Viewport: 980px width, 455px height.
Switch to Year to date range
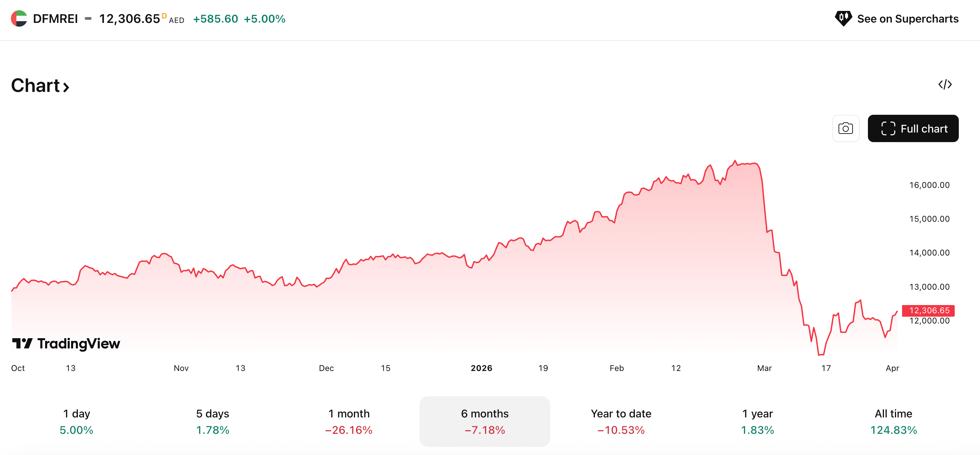pos(621,422)
